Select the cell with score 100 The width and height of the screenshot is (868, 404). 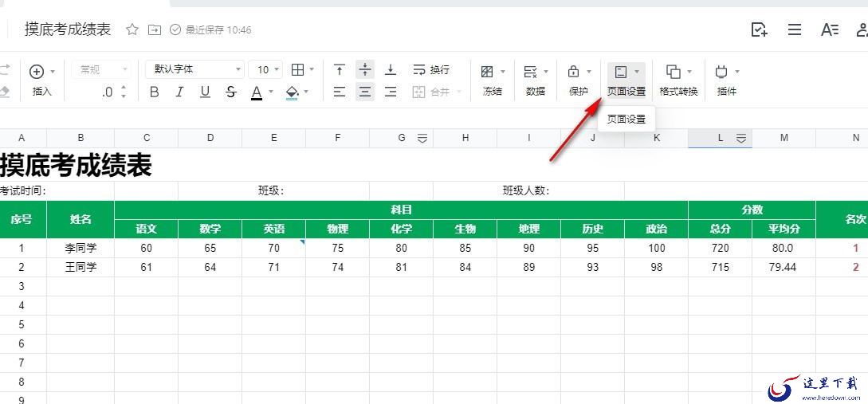point(657,248)
